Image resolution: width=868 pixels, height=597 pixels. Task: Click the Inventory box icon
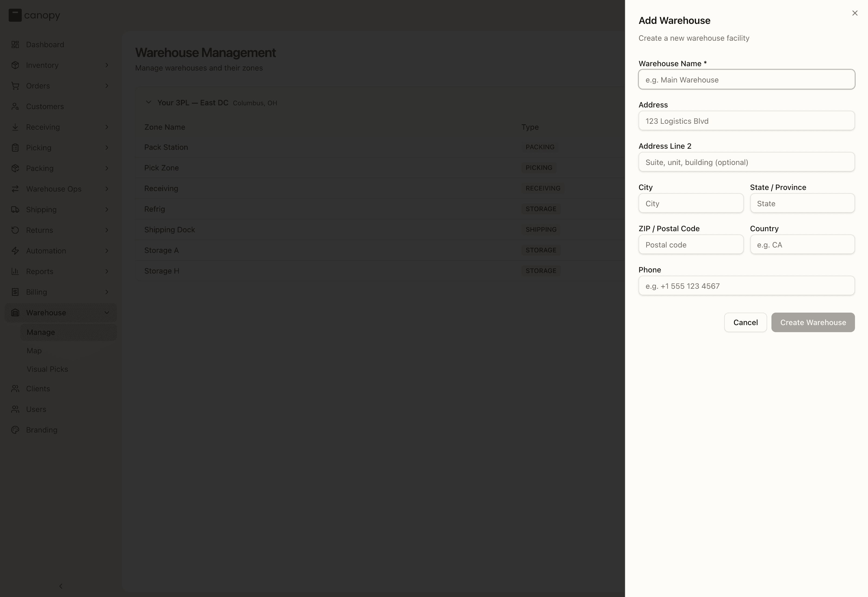pos(15,65)
